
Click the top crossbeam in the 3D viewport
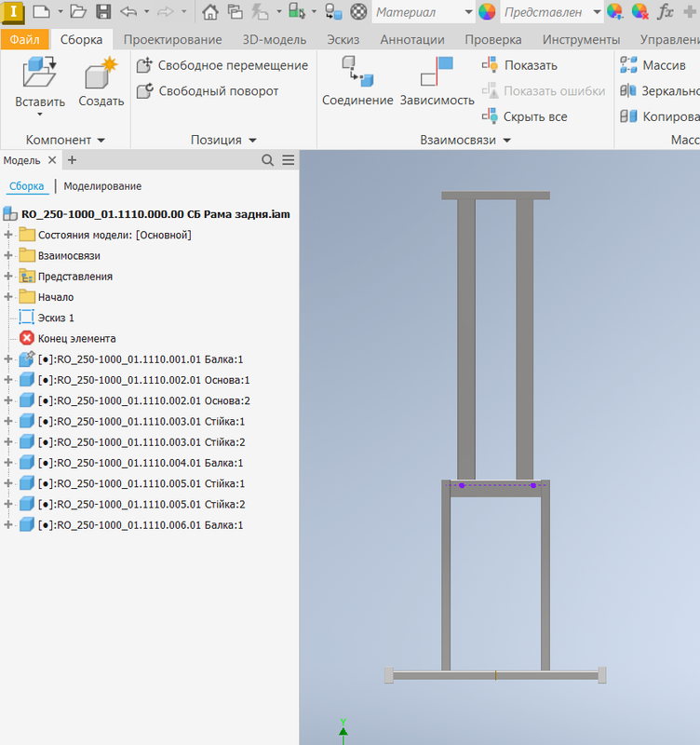495,196
